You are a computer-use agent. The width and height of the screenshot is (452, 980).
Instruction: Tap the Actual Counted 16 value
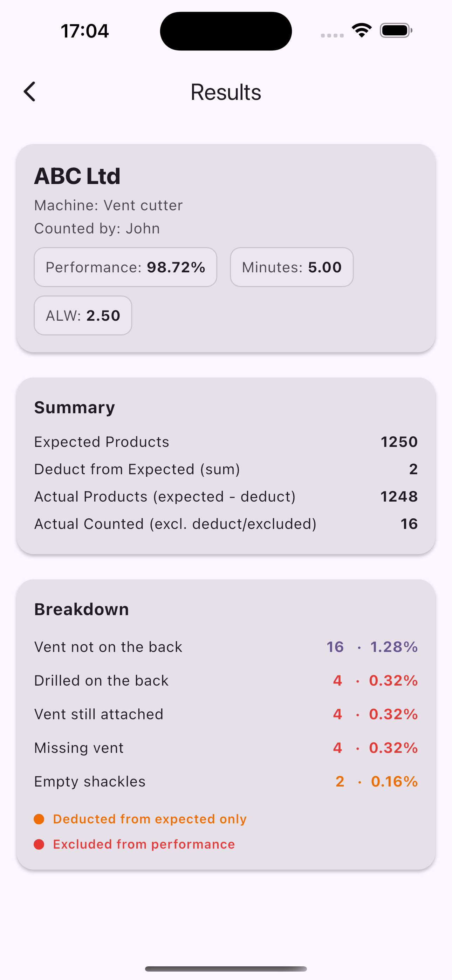[410, 524]
